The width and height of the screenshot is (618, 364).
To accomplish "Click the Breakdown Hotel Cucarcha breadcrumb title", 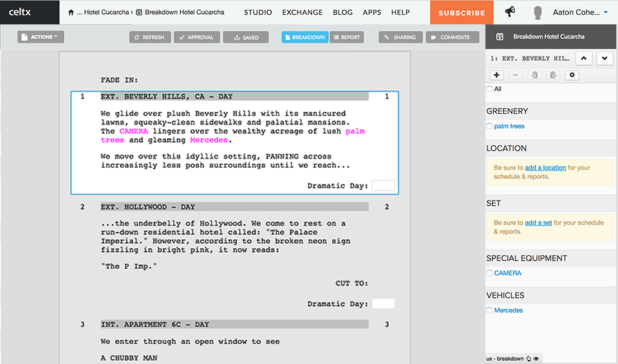I will click(x=185, y=12).
